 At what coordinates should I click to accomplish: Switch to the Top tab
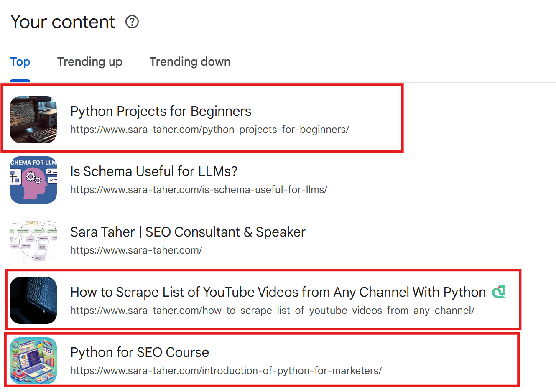(x=20, y=62)
